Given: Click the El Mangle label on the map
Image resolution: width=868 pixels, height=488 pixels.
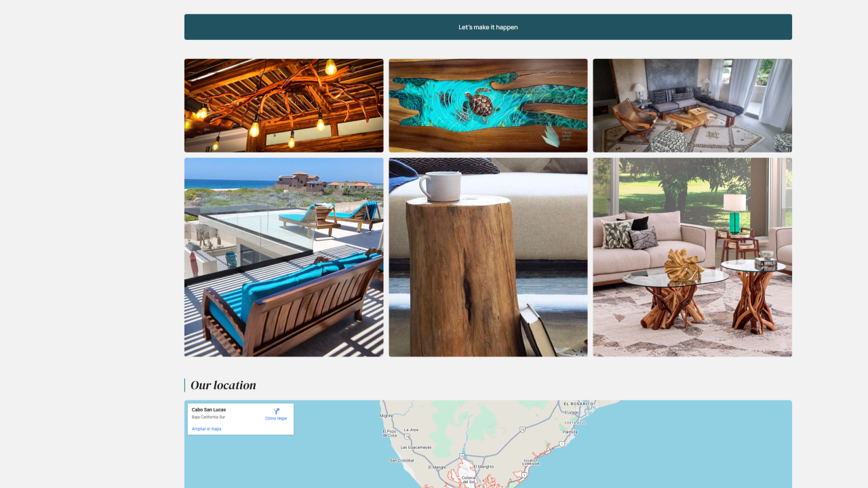Looking at the screenshot, I should [437, 467].
